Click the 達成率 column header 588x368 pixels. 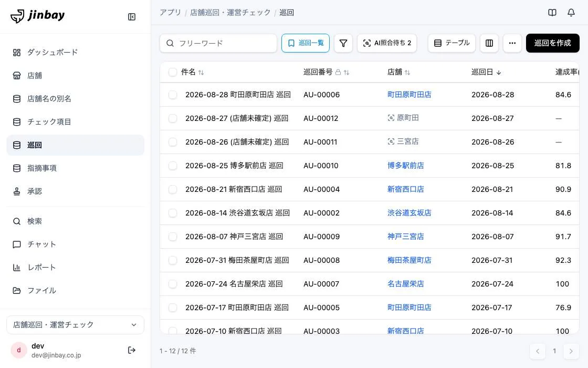click(x=566, y=72)
